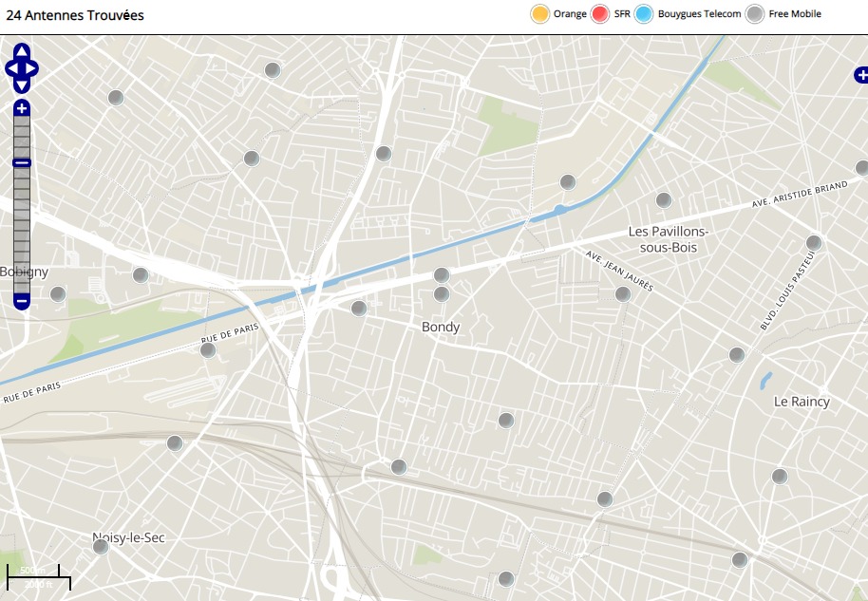Zoom in using the plus button
Image resolution: width=868 pixels, height=601 pixels.
click(22, 108)
